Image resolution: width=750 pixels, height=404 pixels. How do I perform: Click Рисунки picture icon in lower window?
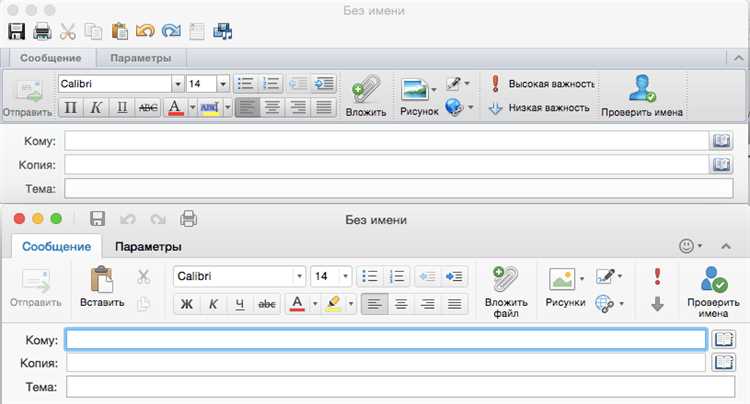[x=562, y=279]
